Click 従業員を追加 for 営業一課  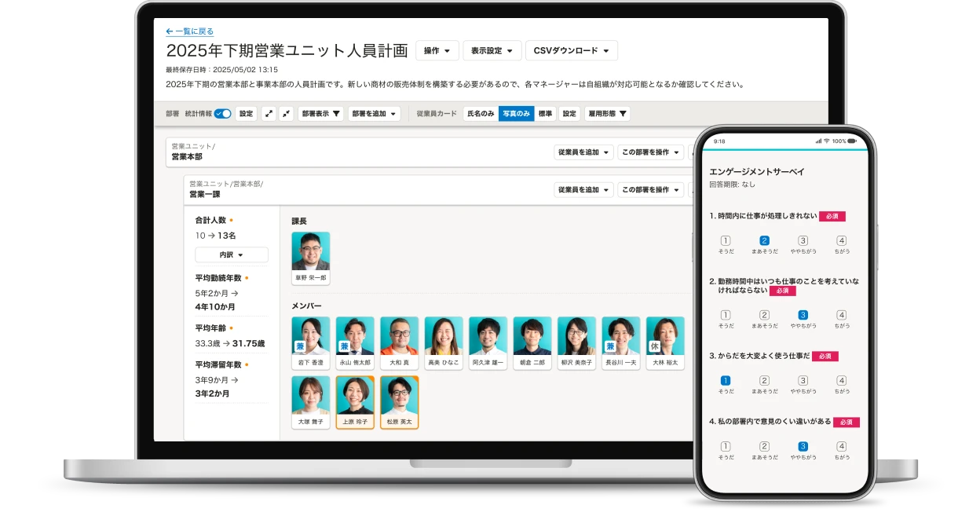pyautogui.click(x=583, y=190)
